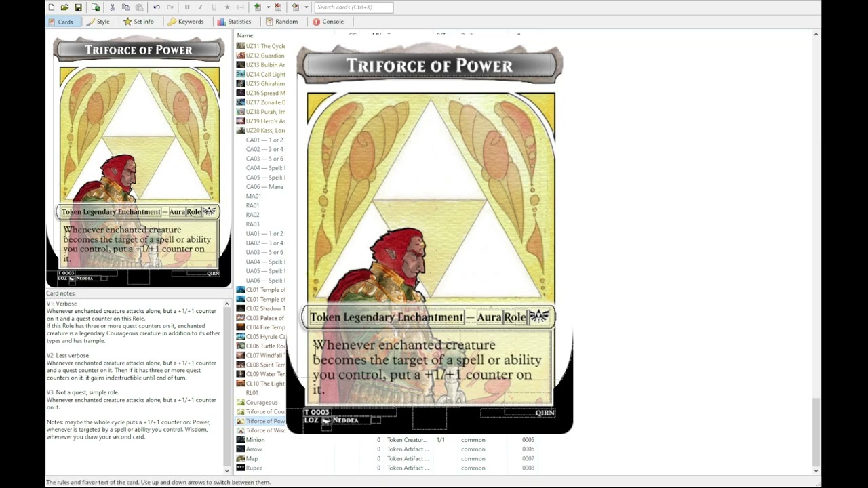Toggle reminder text toolbar icon
The height and width of the screenshot is (488, 868).
(240, 7)
